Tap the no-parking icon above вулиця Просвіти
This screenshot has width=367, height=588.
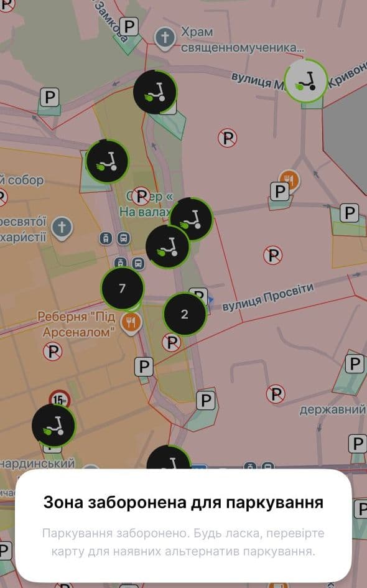272,255
